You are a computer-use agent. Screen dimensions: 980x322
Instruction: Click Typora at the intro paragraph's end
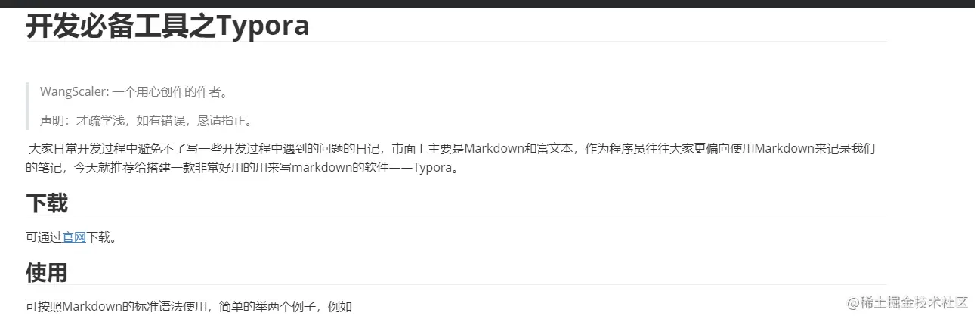431,167
